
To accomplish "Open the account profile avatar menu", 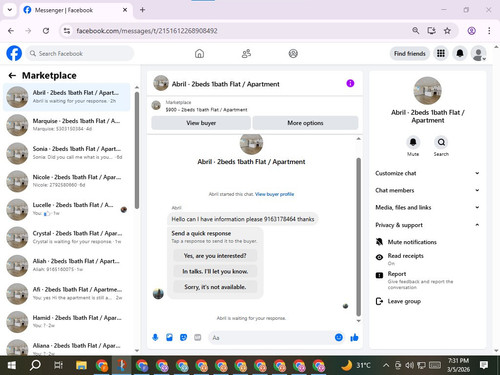I will 479,53.
